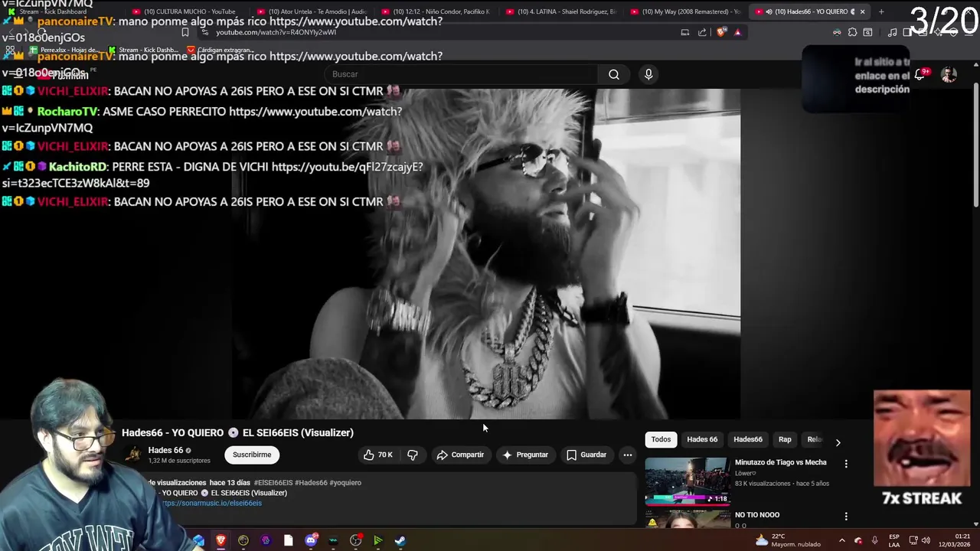Screen dimensions: 980x551
Task: Start voice search with the microphone icon
Action: 648,74
